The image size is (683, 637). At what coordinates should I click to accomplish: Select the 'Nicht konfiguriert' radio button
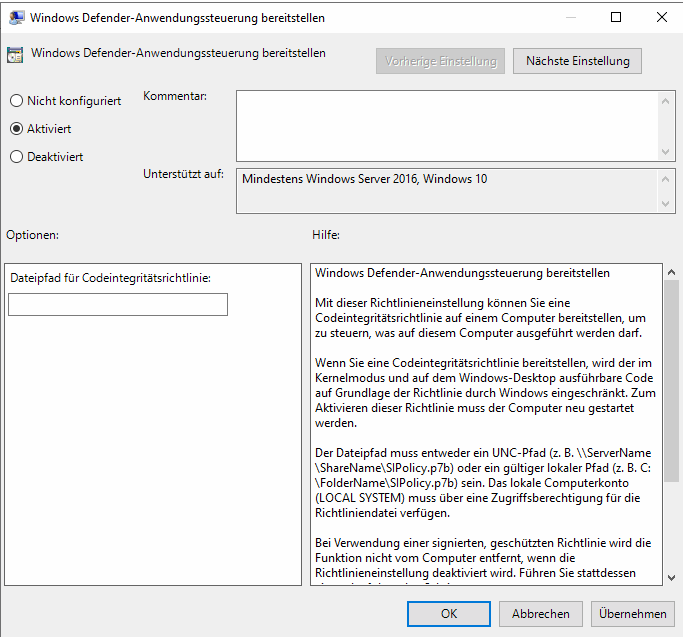(16, 101)
